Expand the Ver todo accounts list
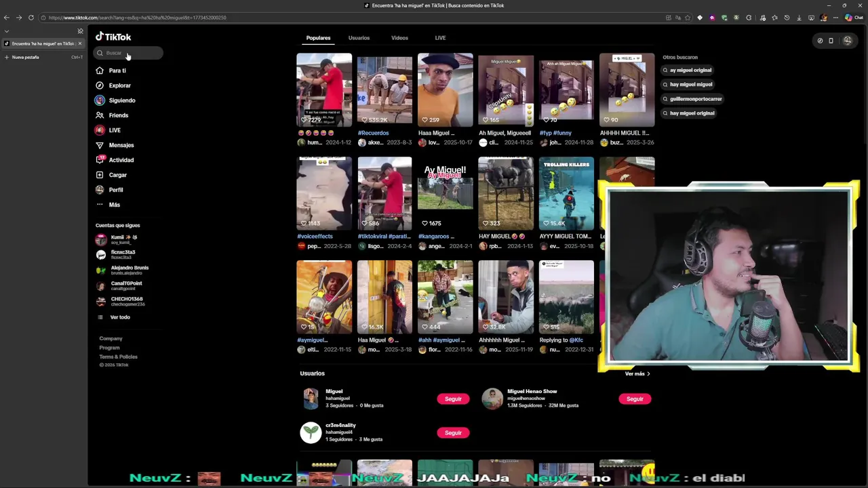Viewport: 868px width, 488px height. [x=119, y=317]
